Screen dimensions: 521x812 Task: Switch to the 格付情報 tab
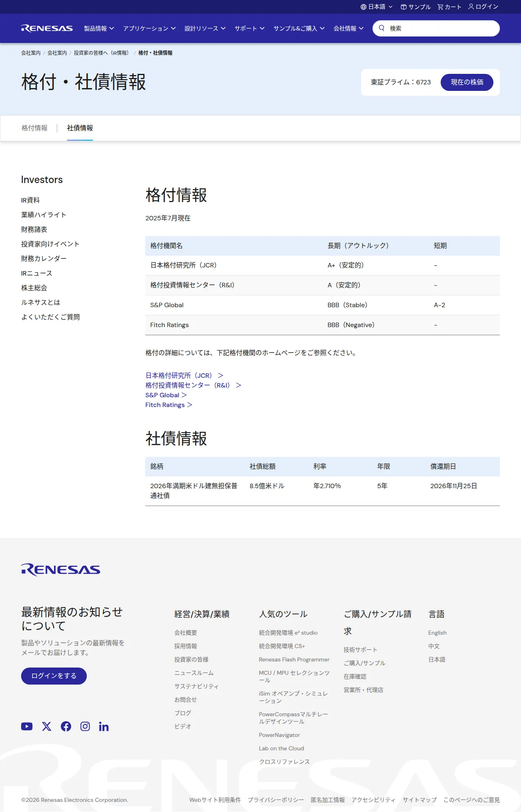34,128
